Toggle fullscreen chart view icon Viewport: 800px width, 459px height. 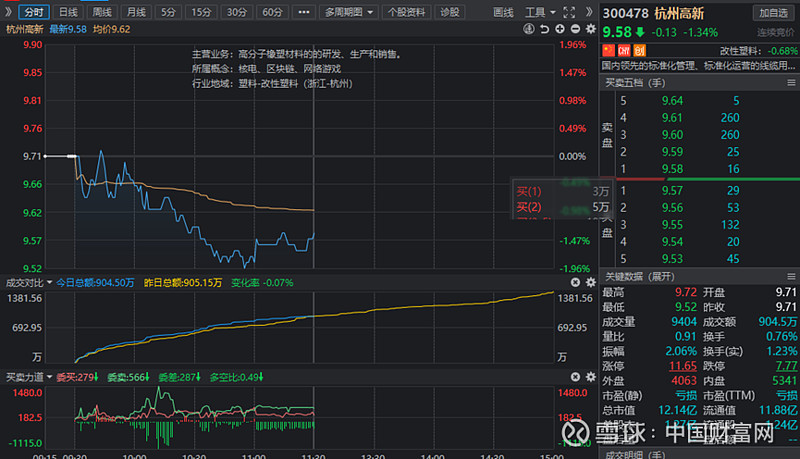(x=569, y=12)
